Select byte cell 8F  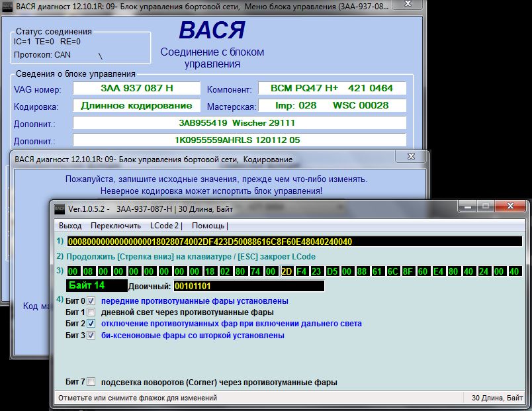tap(408, 271)
